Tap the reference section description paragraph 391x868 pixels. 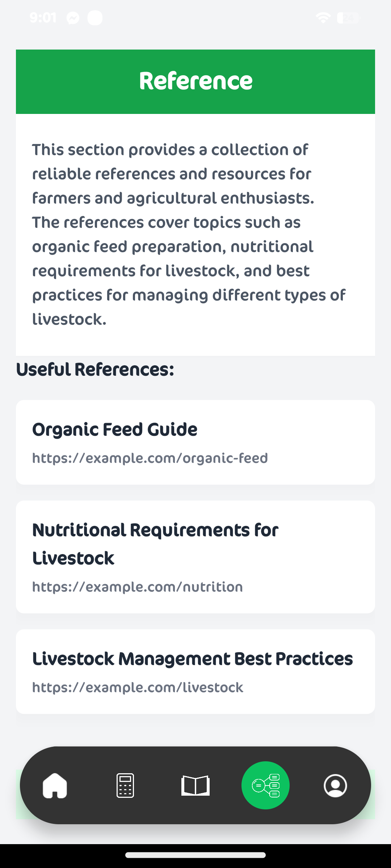pyautogui.click(x=188, y=234)
